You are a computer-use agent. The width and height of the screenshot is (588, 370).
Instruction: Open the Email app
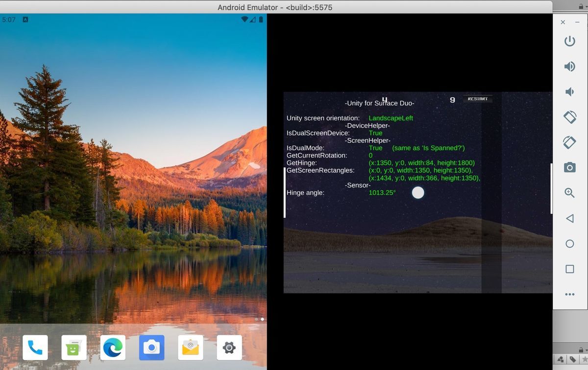(190, 347)
